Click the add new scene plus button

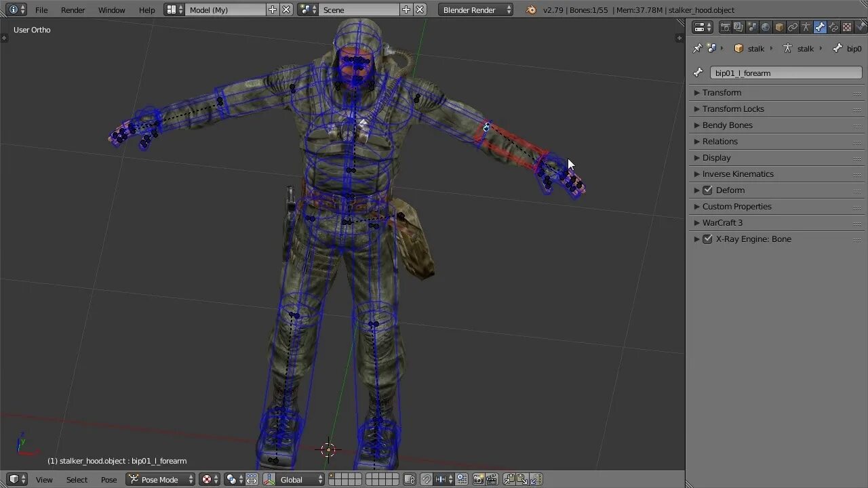click(406, 10)
